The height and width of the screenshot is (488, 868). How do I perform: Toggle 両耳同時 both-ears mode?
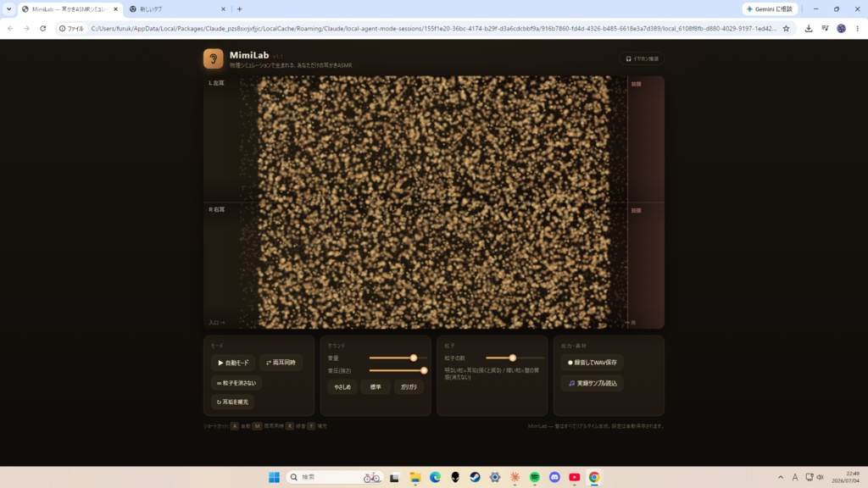click(x=281, y=363)
